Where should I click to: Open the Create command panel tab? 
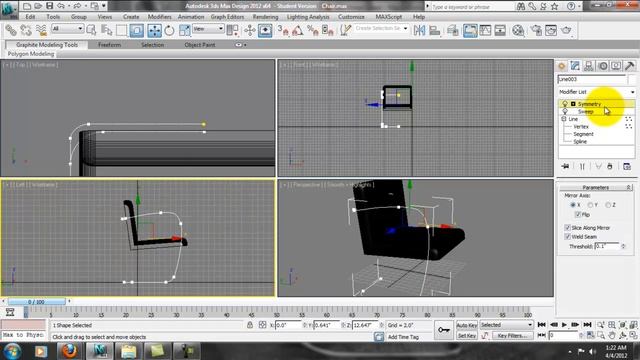562,66
